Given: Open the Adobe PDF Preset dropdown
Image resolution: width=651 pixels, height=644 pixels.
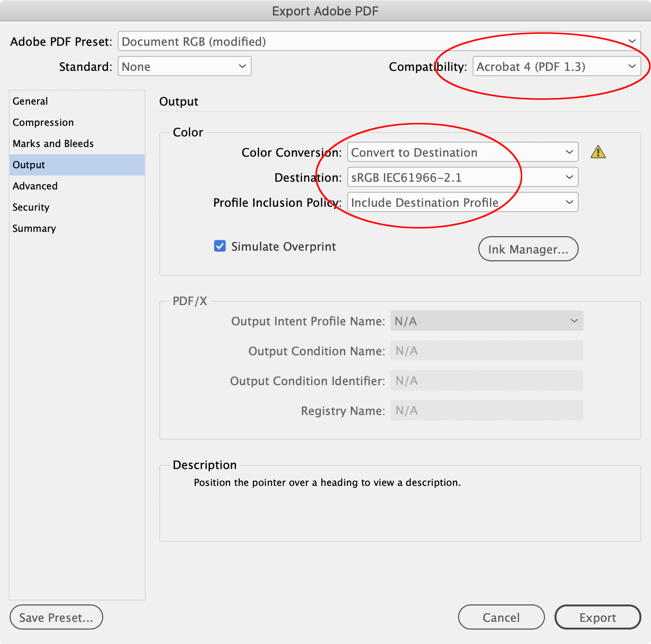Looking at the screenshot, I should point(379,41).
